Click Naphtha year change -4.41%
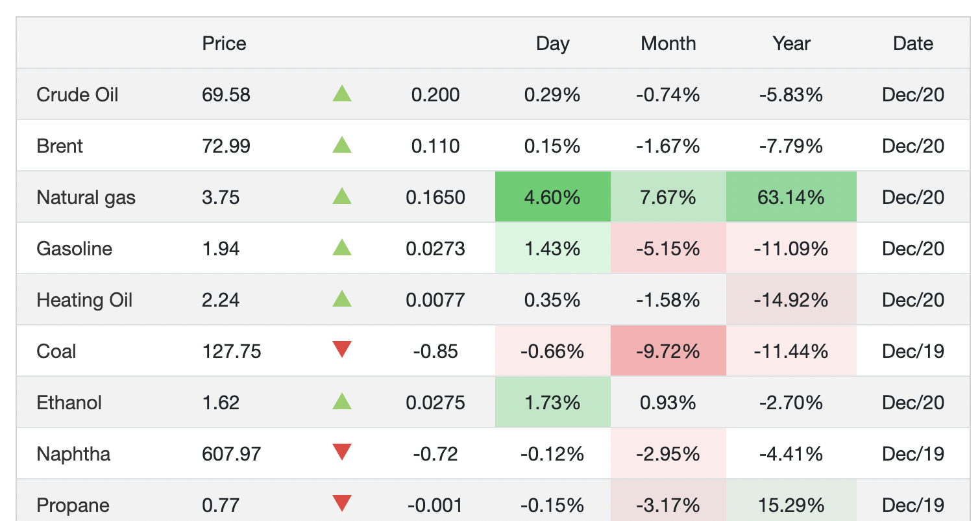Viewport: 980px width, 521px height. point(792,453)
